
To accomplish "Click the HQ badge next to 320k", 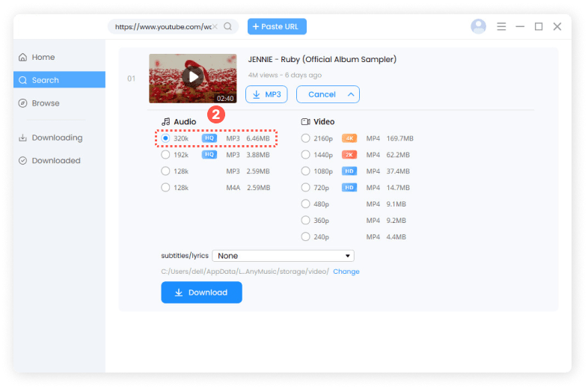I will point(209,138).
